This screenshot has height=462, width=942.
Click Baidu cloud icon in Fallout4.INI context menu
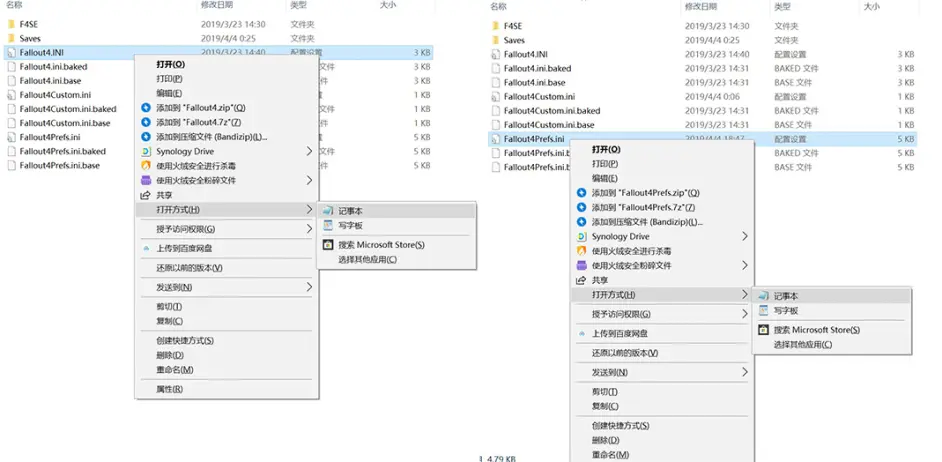(145, 248)
